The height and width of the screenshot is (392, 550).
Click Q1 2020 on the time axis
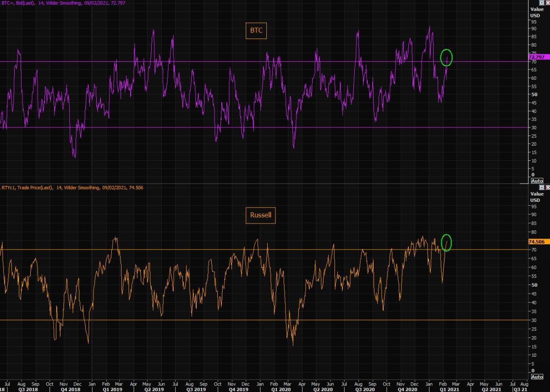coord(280,389)
